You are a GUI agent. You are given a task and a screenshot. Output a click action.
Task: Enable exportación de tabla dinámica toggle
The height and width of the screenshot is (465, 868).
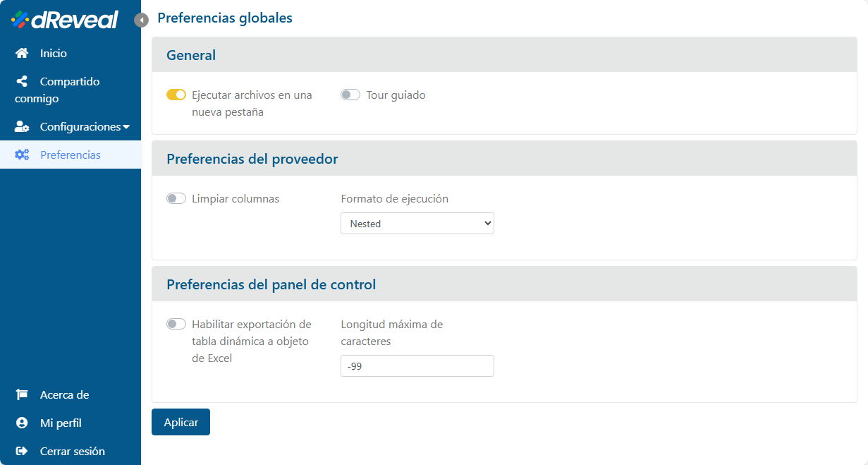(x=176, y=325)
